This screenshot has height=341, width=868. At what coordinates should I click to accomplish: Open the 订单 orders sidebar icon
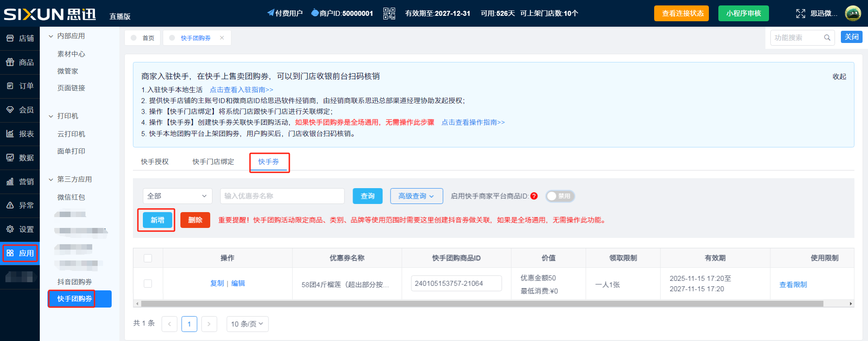click(x=10, y=86)
